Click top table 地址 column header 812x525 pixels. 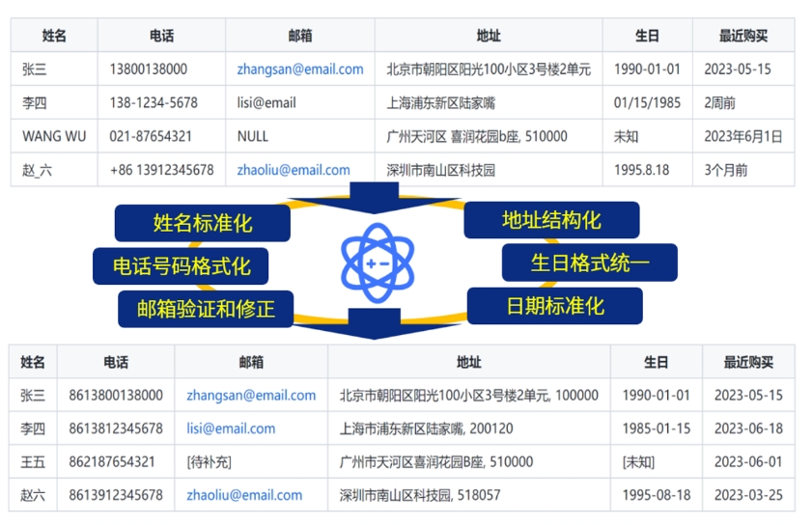(x=489, y=35)
